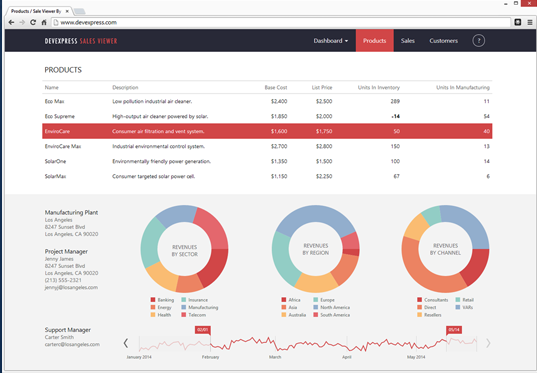Toggle the Banking legend item
Image resolution: width=537 pixels, height=373 pixels.
click(162, 300)
